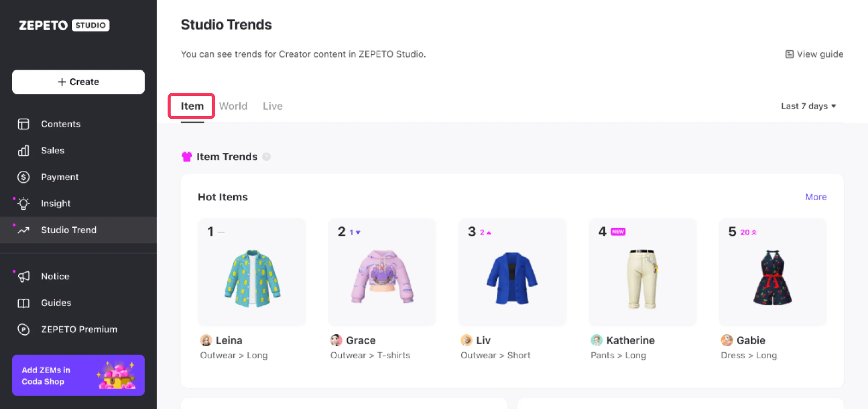This screenshot has height=409, width=868.
Task: Click creator name Leina
Action: tap(229, 340)
